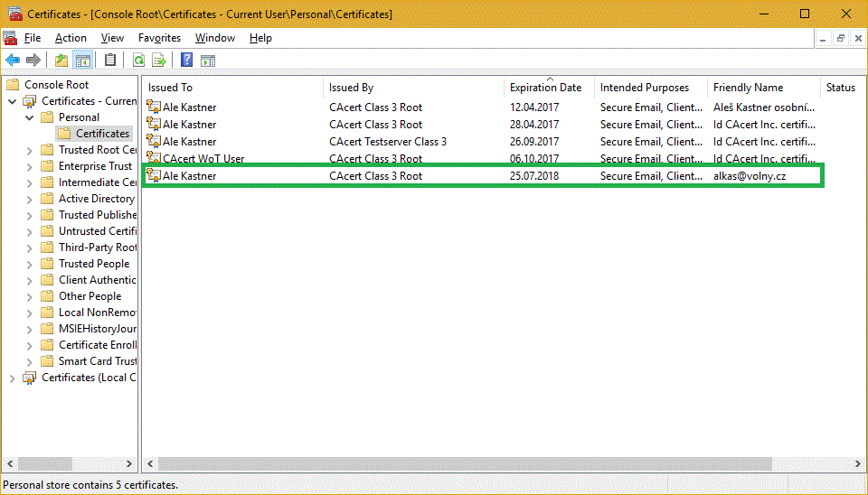The height and width of the screenshot is (495, 868).
Task: Sort list by Expiration Date column
Action: point(545,88)
